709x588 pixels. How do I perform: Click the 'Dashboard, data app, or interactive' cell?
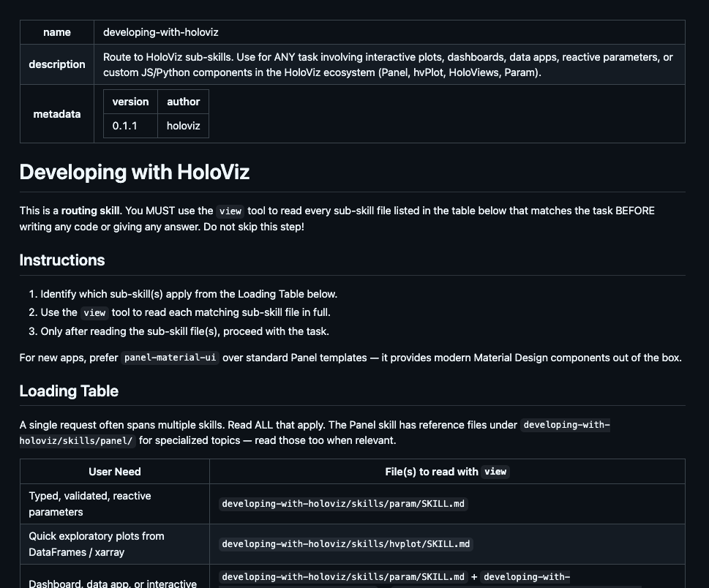coord(115,577)
